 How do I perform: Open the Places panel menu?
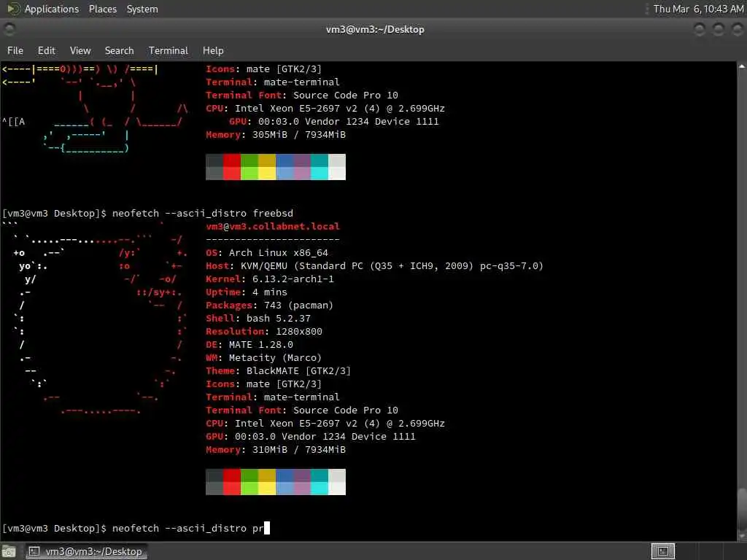102,9
